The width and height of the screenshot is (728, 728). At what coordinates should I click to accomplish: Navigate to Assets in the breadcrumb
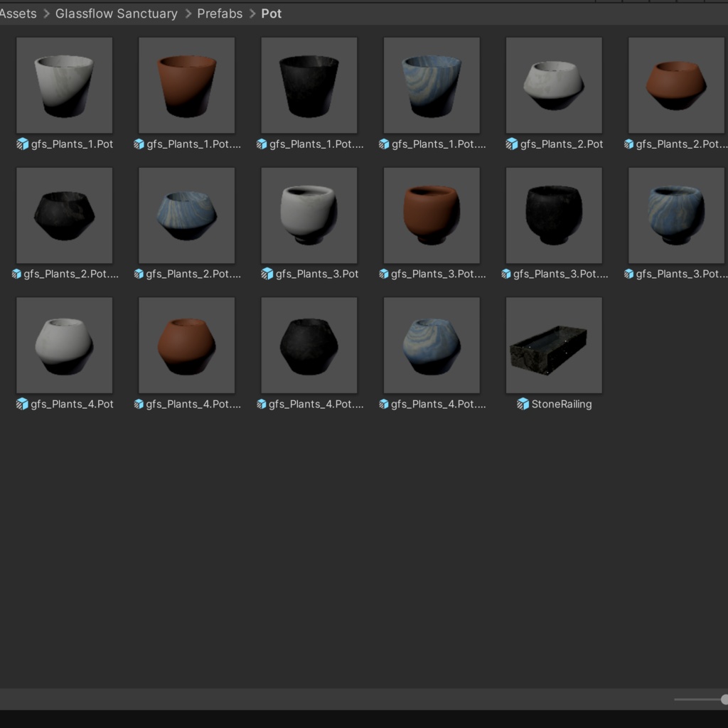pos(18,14)
